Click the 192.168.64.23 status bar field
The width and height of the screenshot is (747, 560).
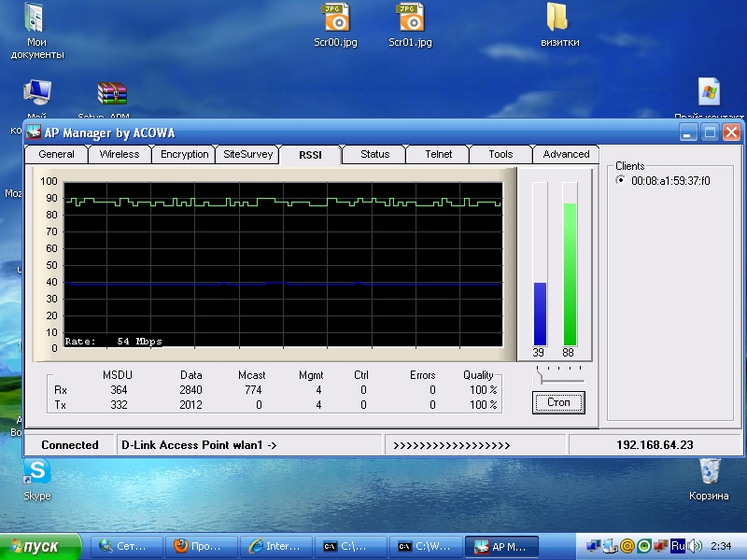click(x=654, y=445)
